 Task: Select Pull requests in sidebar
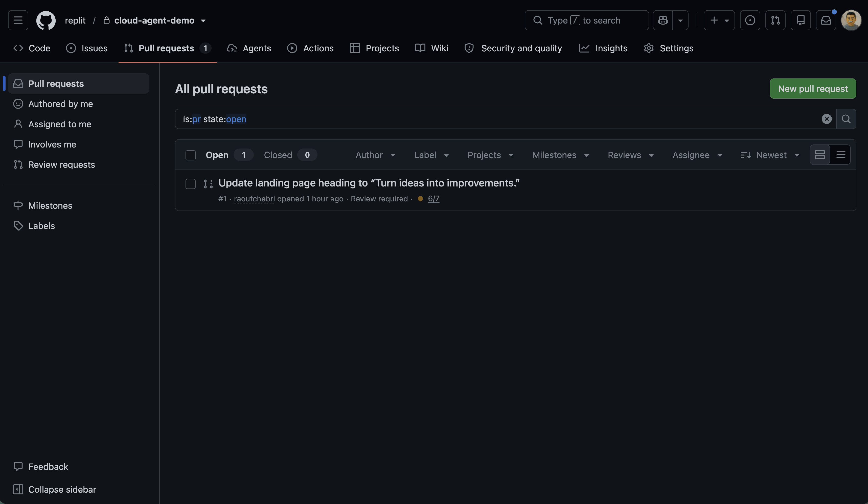click(79, 83)
